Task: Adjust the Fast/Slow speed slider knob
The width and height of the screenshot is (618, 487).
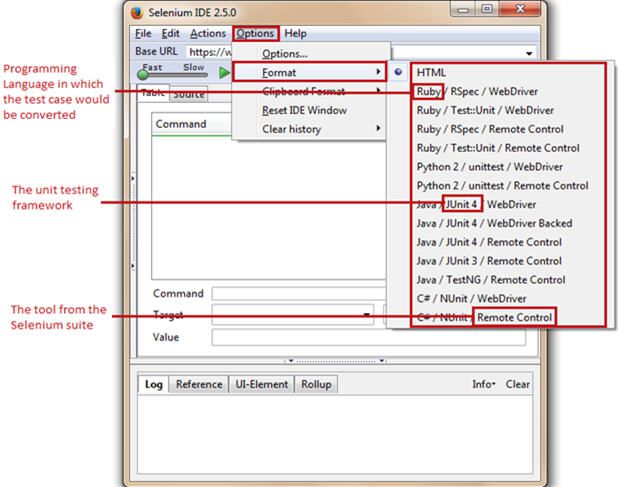Action: (143, 74)
